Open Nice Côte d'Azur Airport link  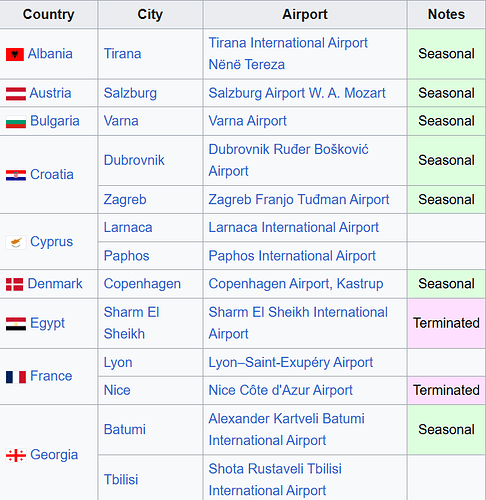coord(280,390)
